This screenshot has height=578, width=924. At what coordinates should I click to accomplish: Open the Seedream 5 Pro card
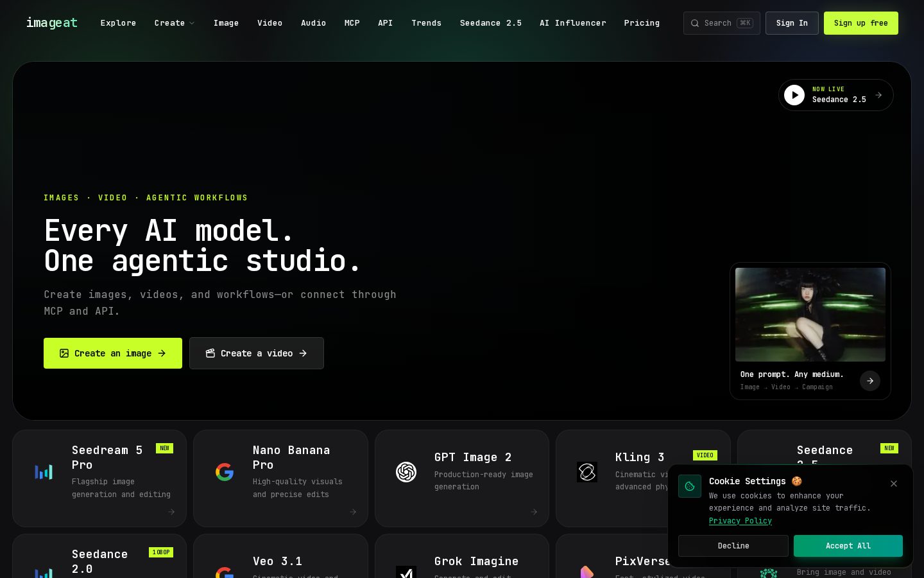(99, 478)
